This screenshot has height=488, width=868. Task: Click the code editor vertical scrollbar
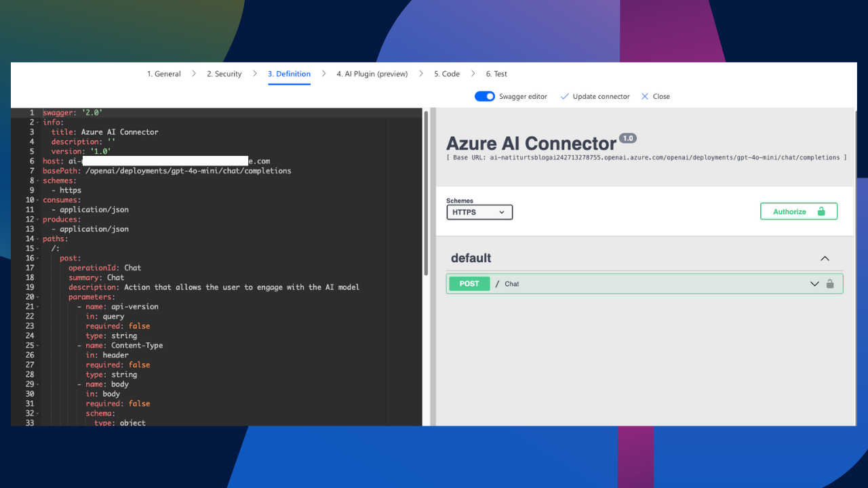(426, 193)
